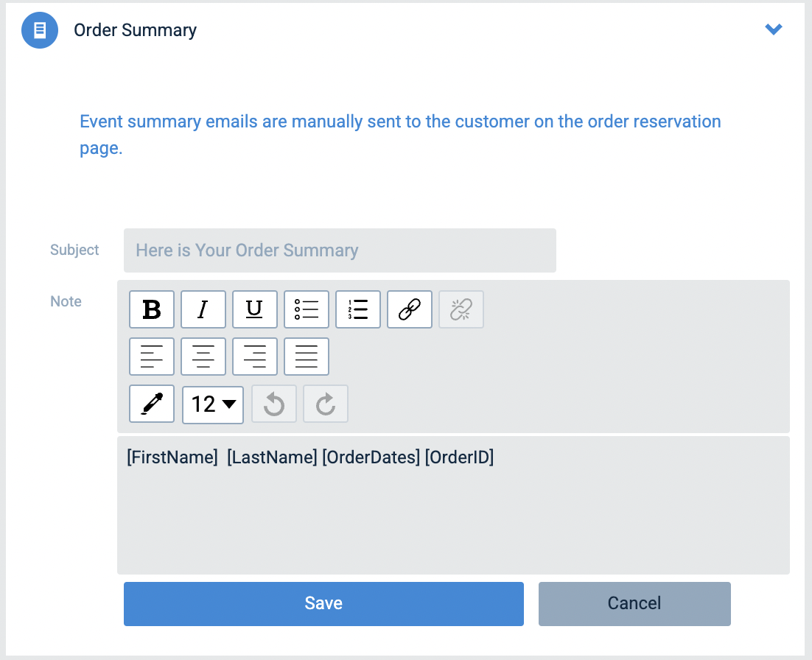Click the Order Summary document icon

(x=39, y=30)
